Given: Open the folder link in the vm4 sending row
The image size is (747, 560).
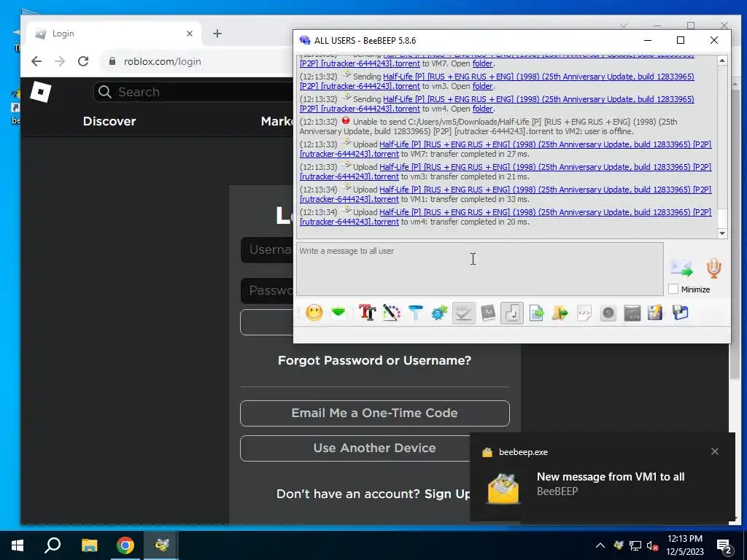Looking at the screenshot, I should [482, 109].
